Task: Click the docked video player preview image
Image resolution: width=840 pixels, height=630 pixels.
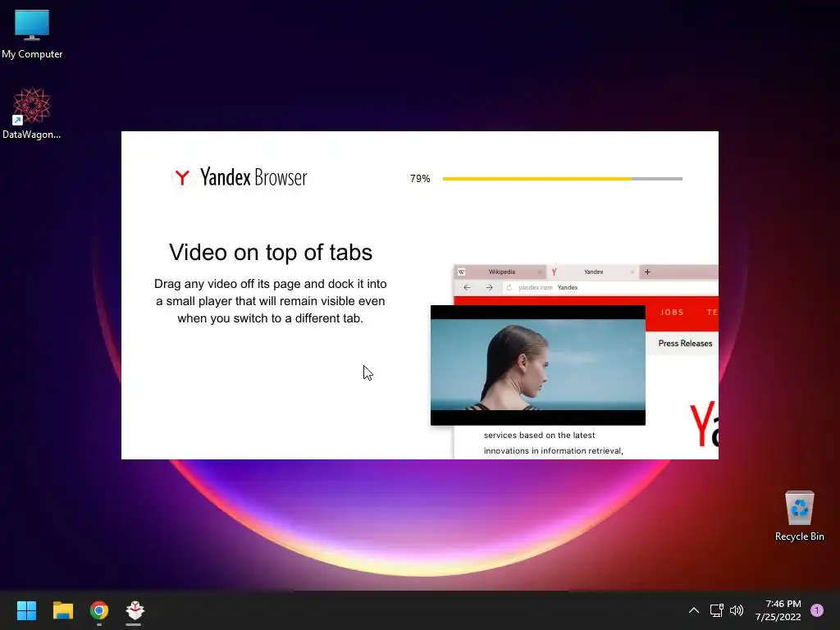Action: pos(538,365)
